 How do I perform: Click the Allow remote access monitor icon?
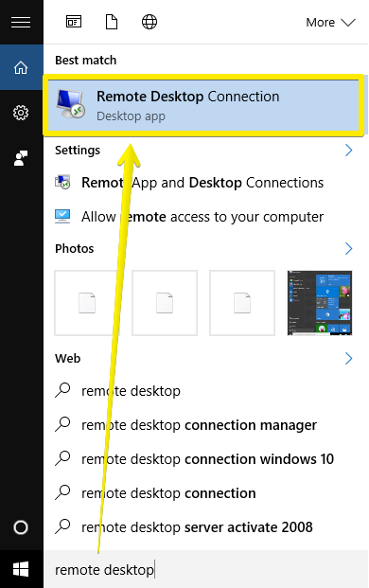coord(62,217)
